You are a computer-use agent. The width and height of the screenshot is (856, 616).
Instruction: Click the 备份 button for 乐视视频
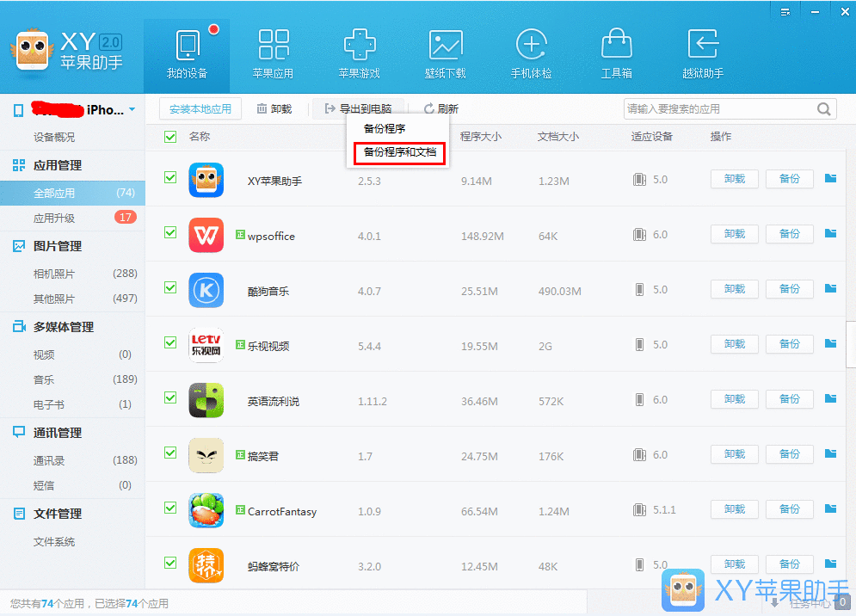[789, 343]
